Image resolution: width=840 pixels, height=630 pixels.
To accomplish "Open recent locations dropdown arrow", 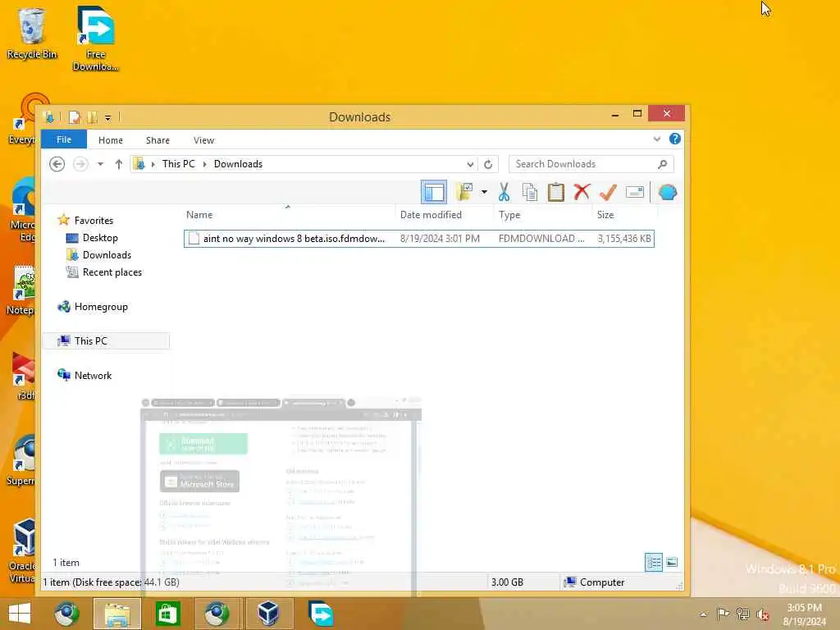I will pyautogui.click(x=100, y=164).
